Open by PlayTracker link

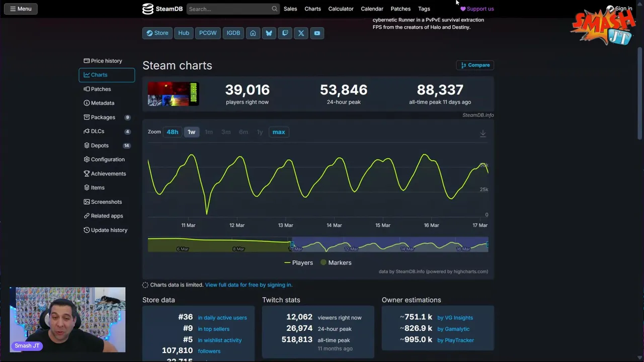tap(455, 340)
